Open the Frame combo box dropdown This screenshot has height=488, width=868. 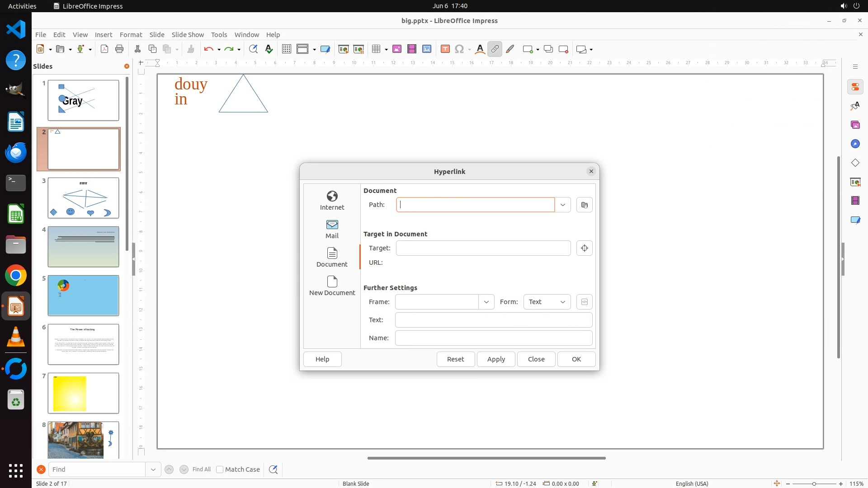point(486,302)
